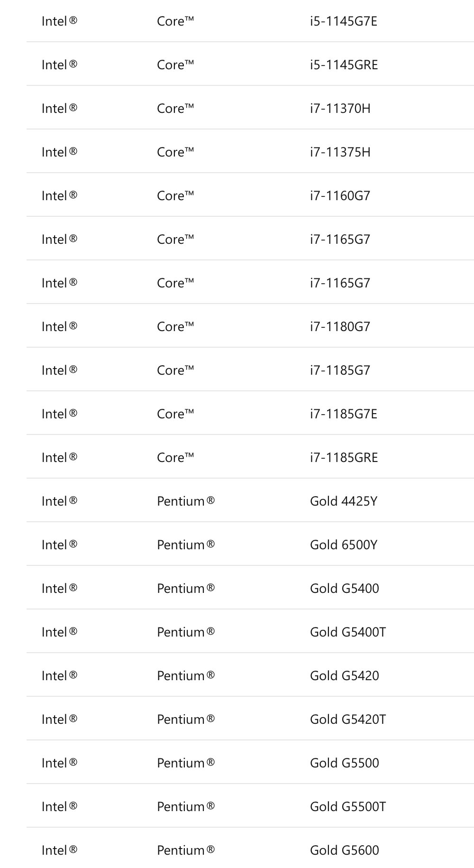Select the i7-11375H model cell

(340, 152)
